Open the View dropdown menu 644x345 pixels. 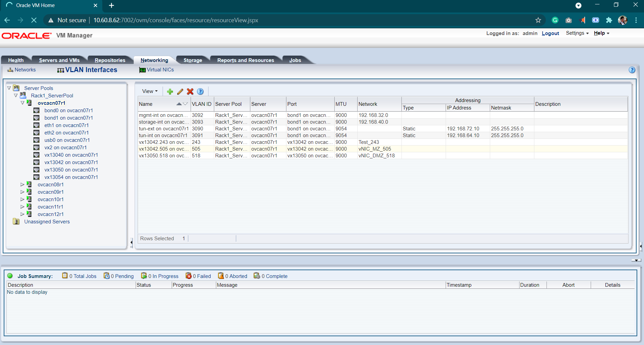[x=150, y=91]
